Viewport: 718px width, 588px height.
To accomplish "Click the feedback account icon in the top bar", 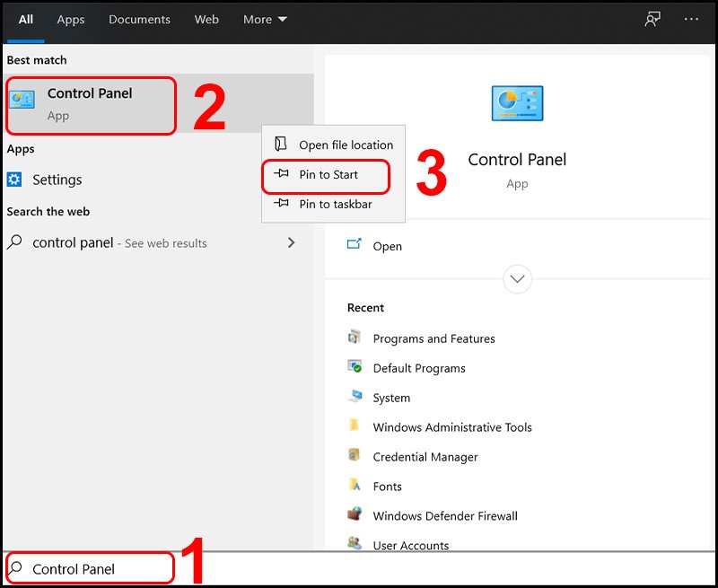I will click(652, 18).
